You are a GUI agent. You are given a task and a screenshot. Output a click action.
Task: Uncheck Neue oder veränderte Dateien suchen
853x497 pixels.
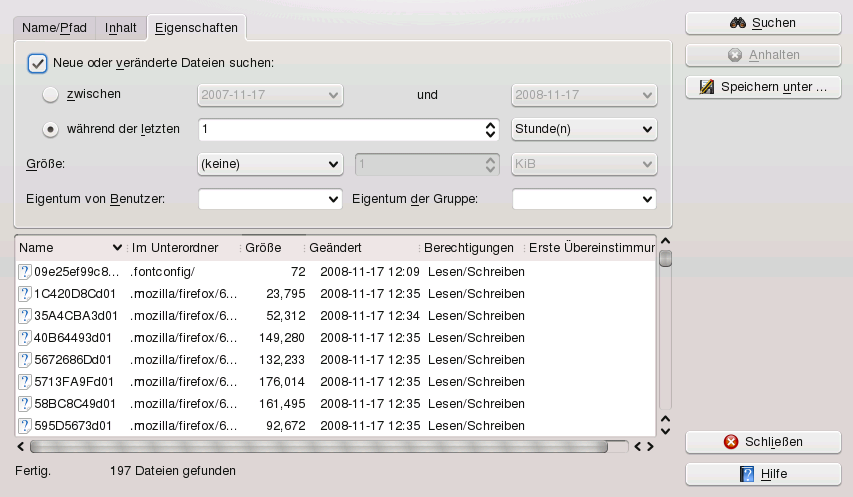click(37, 63)
